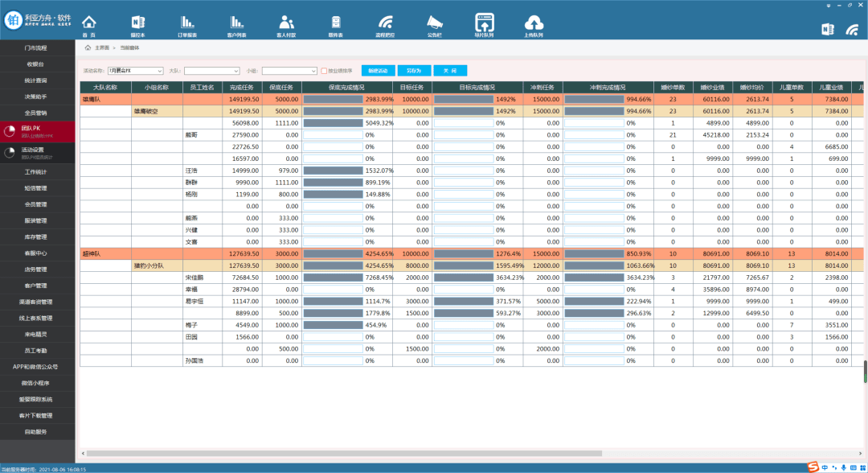The width and height of the screenshot is (868, 473).
Task: Open 库存管理 in the sidebar
Action: pyautogui.click(x=38, y=237)
